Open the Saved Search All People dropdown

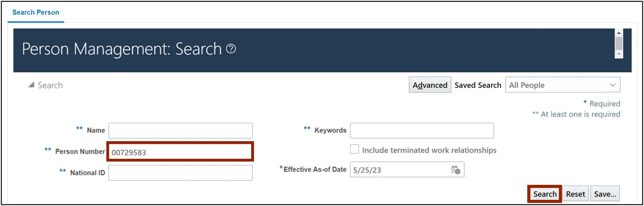562,85
